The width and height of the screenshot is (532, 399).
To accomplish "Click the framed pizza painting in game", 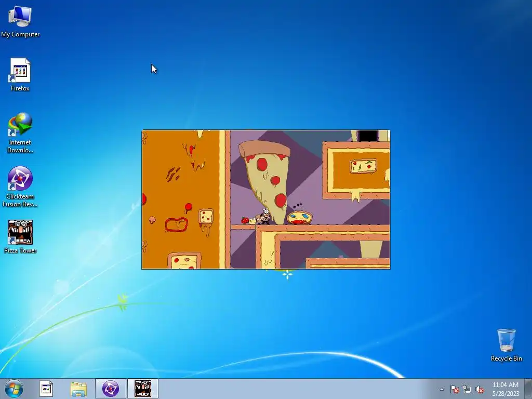I will tap(363, 166).
